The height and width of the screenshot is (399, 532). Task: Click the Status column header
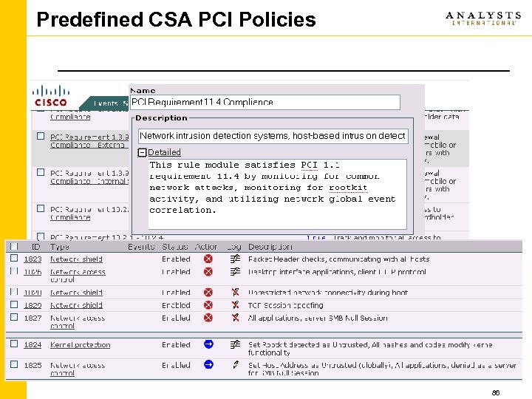pos(174,247)
